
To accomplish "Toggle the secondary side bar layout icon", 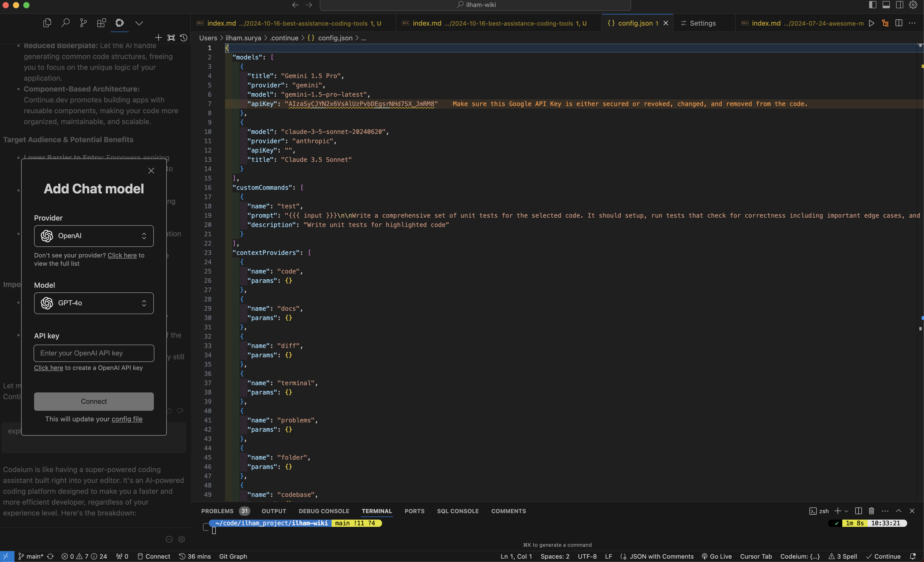I will tap(900, 5).
